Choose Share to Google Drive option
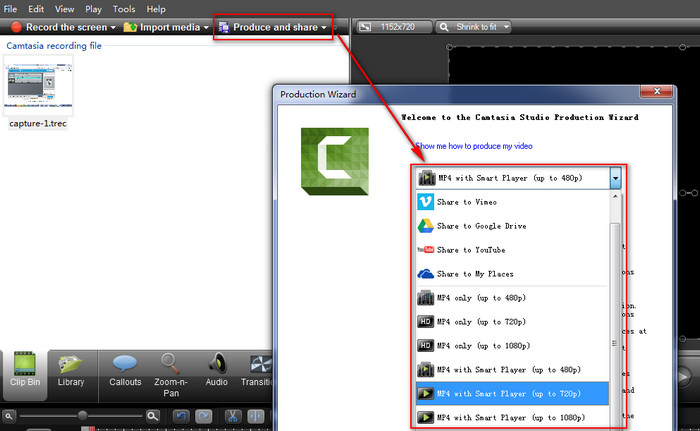The height and width of the screenshot is (431, 700). coord(512,226)
